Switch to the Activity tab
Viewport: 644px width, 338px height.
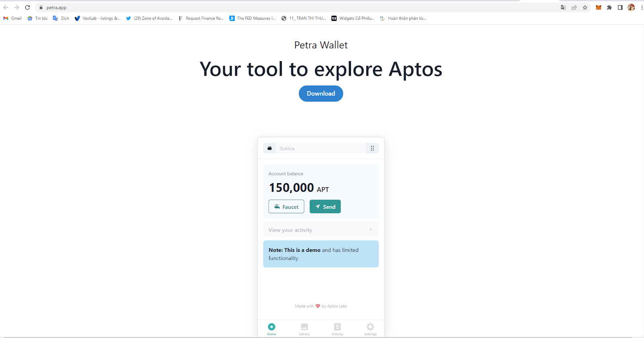pos(337,329)
